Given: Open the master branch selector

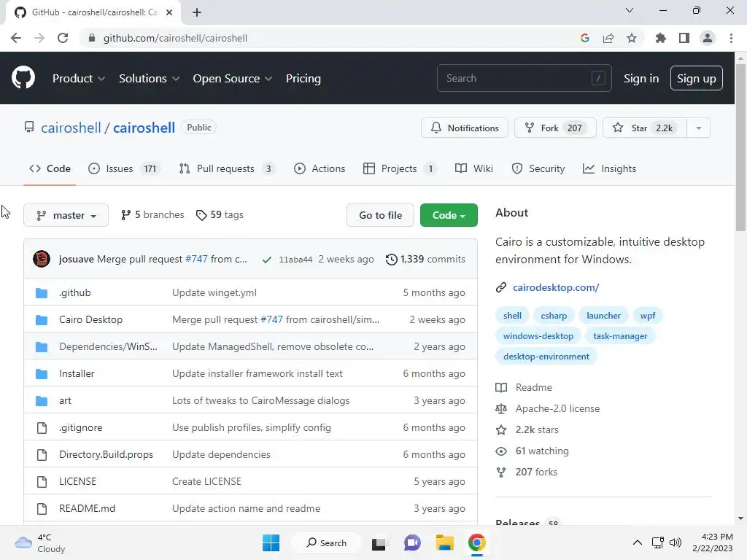Looking at the screenshot, I should [66, 215].
